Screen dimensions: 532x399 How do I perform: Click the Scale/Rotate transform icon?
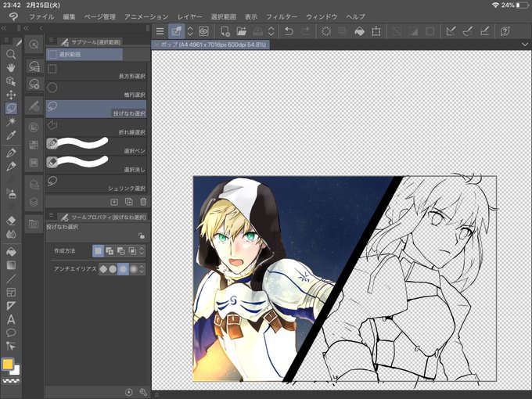click(376, 31)
